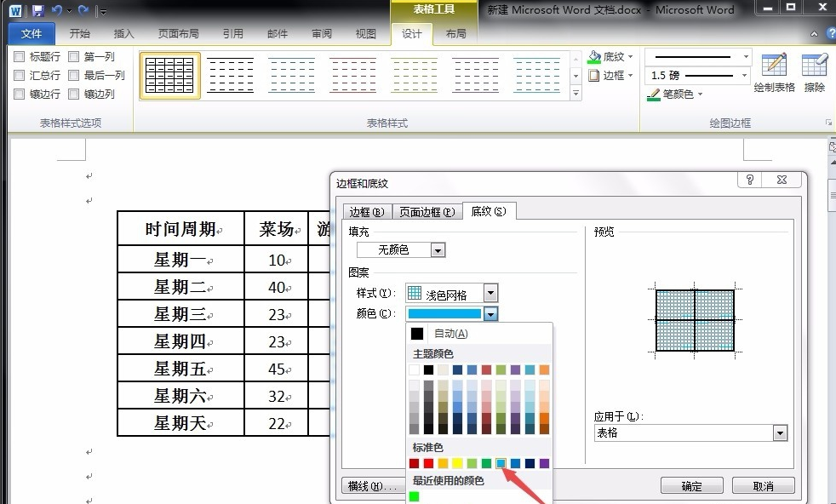Toggle the 镶边行 checkbox

click(x=20, y=94)
